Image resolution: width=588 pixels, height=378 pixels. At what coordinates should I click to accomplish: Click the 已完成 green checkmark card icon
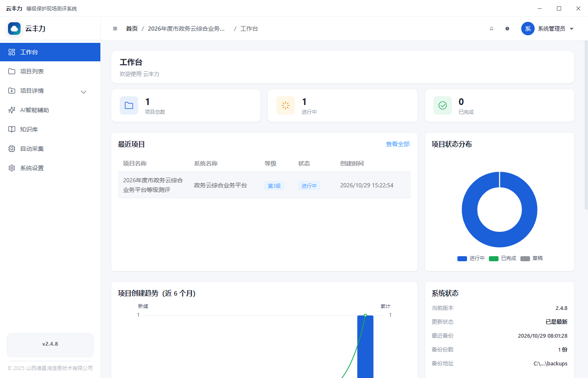[x=443, y=105]
